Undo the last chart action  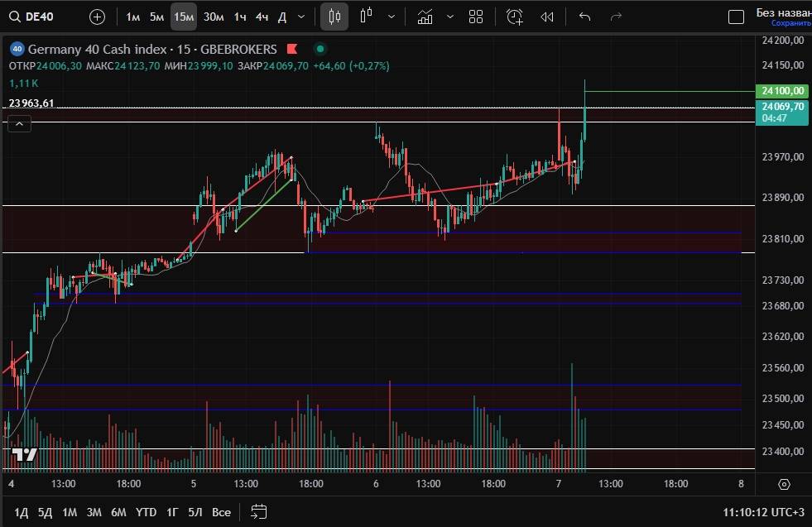point(585,17)
